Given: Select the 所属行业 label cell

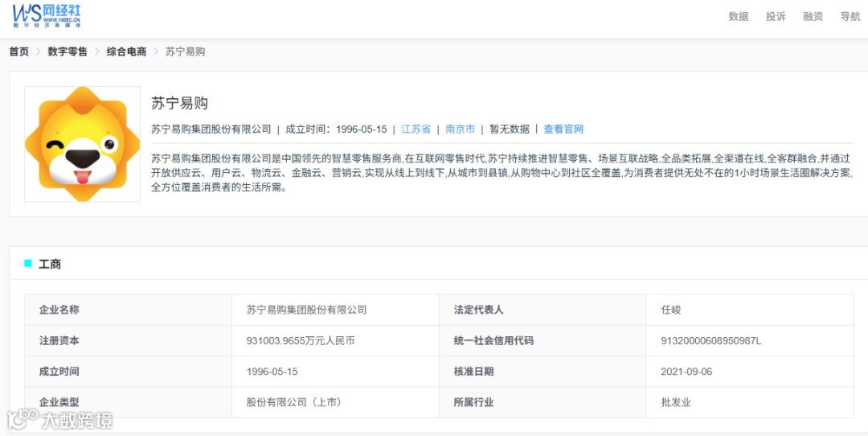Looking at the screenshot, I should click(542, 402).
